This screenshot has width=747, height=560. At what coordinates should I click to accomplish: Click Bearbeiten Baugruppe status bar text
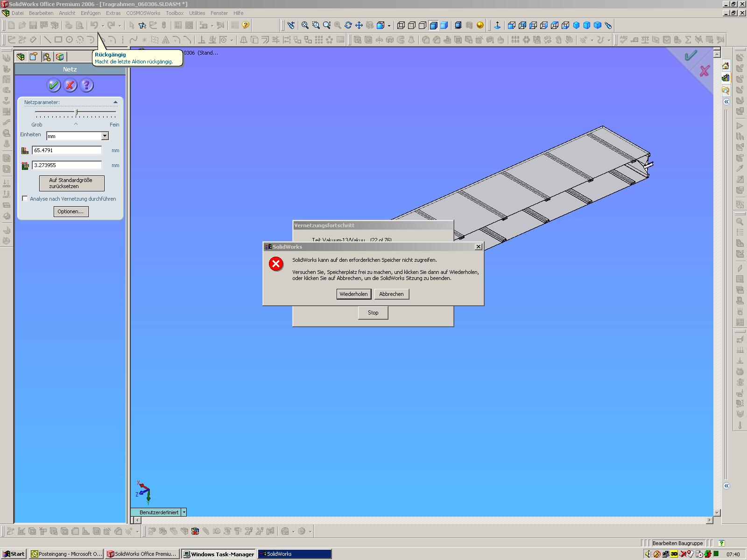click(677, 543)
